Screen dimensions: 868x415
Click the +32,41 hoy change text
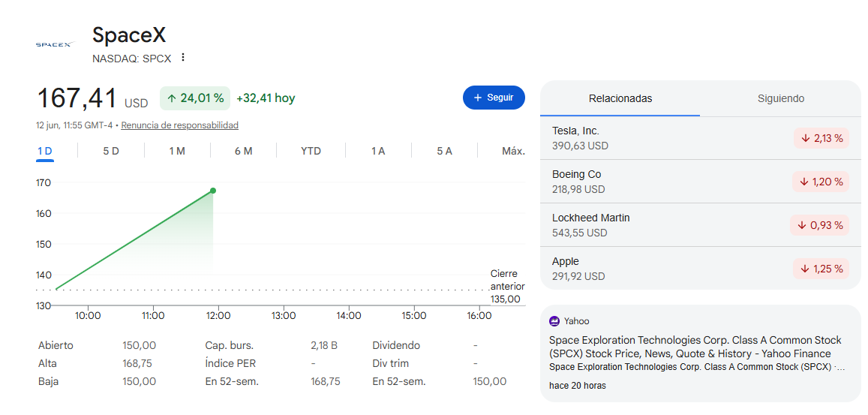tap(266, 98)
